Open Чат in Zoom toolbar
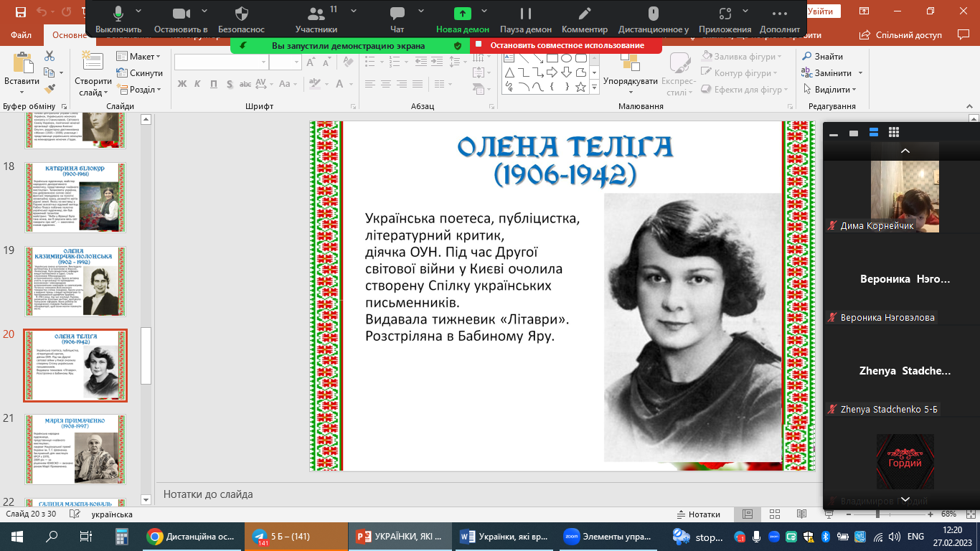The image size is (980, 551). (397, 20)
